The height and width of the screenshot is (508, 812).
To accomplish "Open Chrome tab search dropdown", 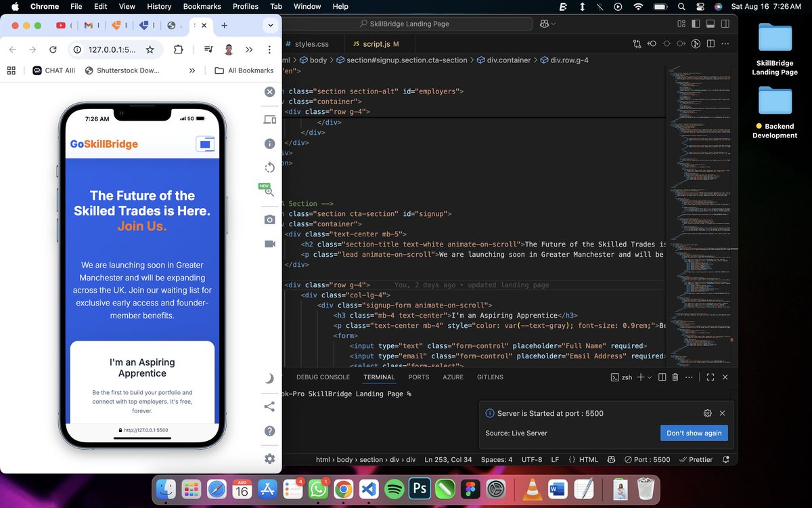I will (270, 26).
